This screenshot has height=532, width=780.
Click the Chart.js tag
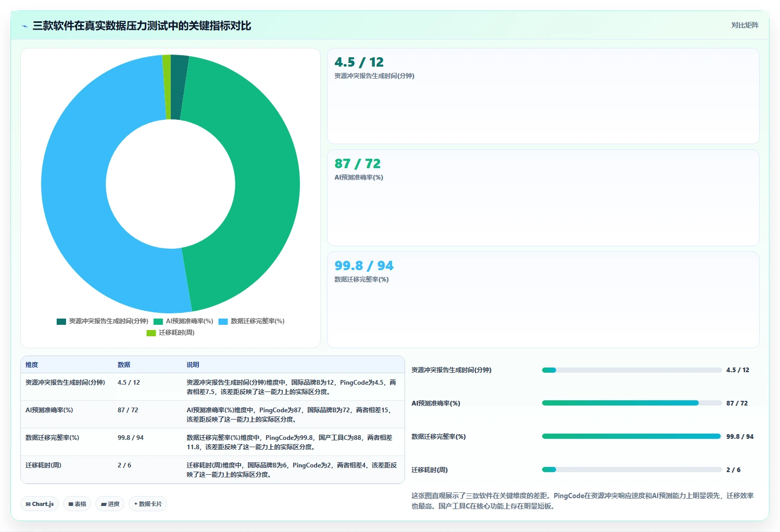pos(40,504)
